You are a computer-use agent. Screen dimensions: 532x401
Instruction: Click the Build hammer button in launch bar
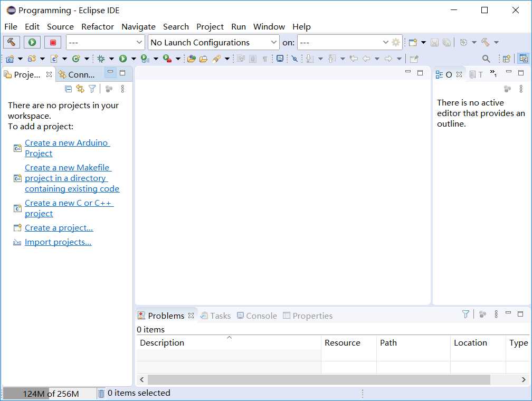click(x=12, y=42)
